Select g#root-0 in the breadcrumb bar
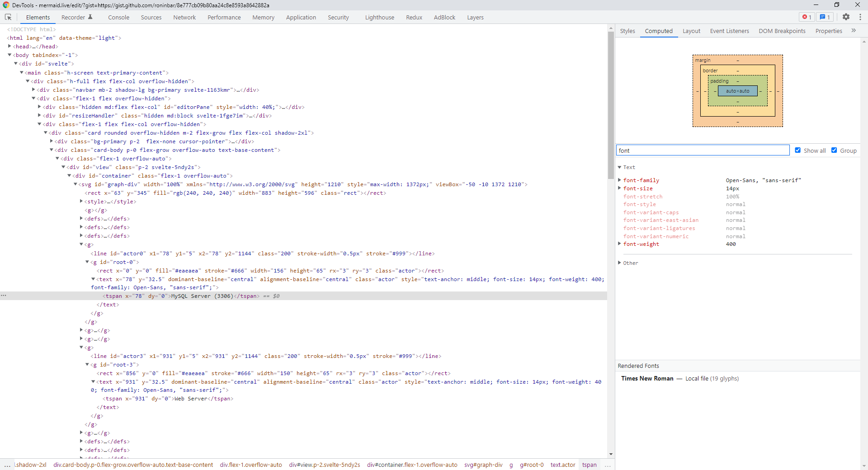The height and width of the screenshot is (470, 868). pyautogui.click(x=532, y=465)
